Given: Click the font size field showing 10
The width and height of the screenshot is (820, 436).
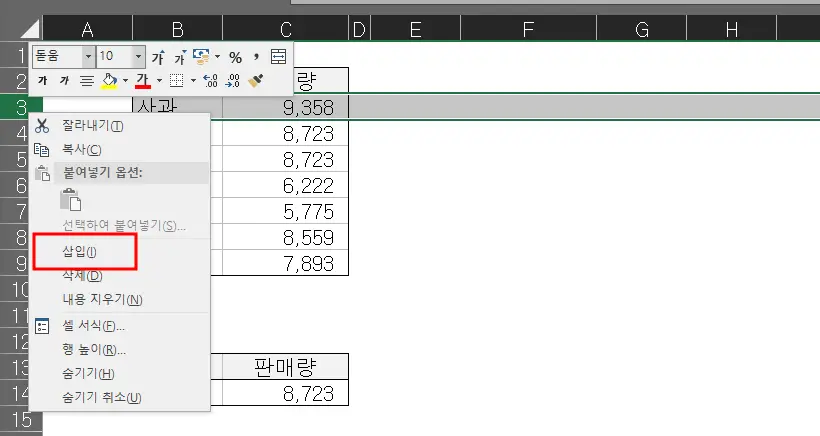Looking at the screenshot, I should (115, 56).
